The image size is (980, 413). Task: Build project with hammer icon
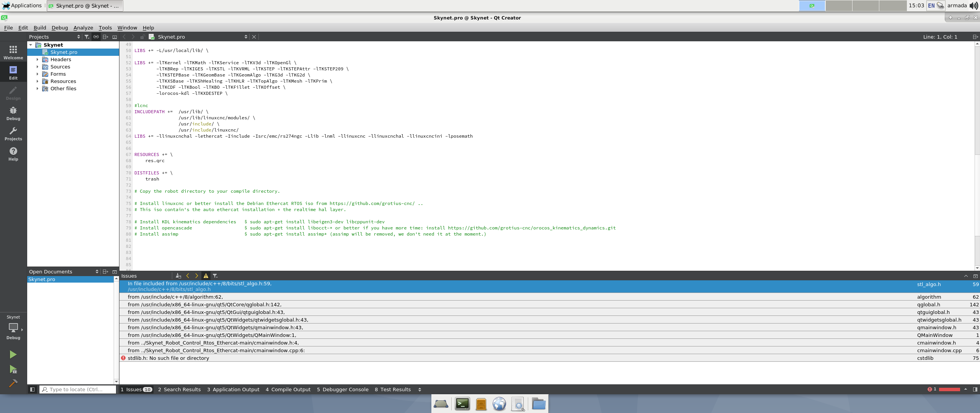(13, 383)
